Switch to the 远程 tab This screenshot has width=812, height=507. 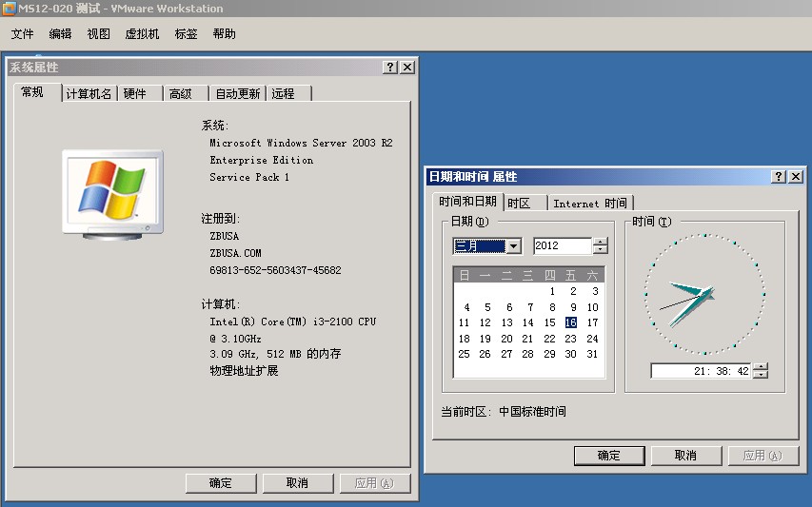pos(288,93)
